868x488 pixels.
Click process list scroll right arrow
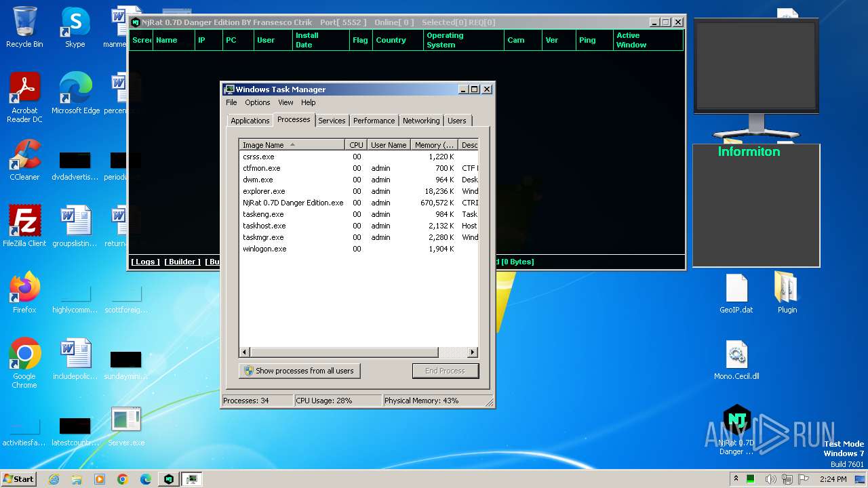pos(473,352)
